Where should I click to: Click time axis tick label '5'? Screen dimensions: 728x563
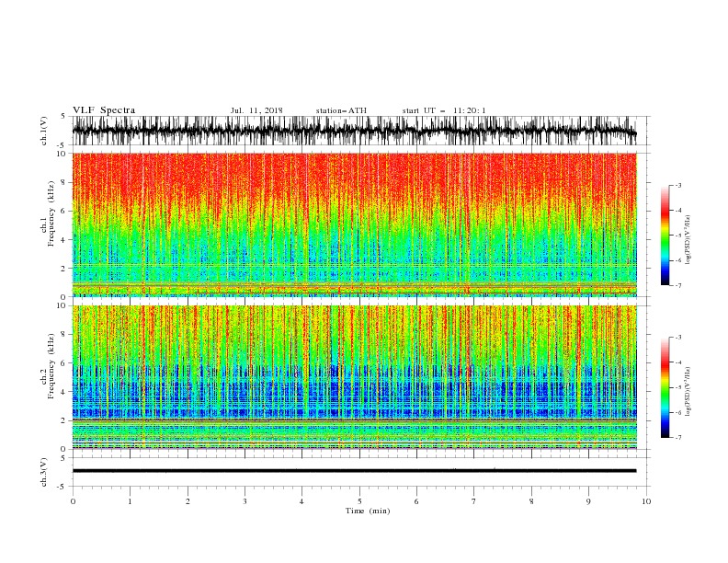coord(359,501)
